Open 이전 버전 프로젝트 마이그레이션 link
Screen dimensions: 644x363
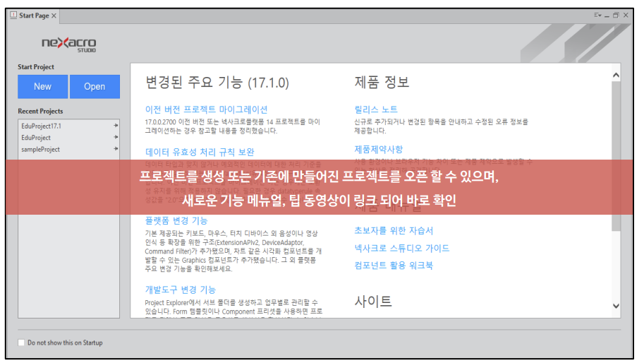coord(206,109)
